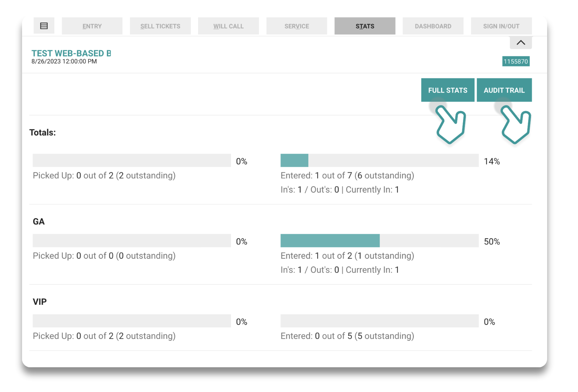Click the Totals picked up progress bar

click(x=132, y=160)
